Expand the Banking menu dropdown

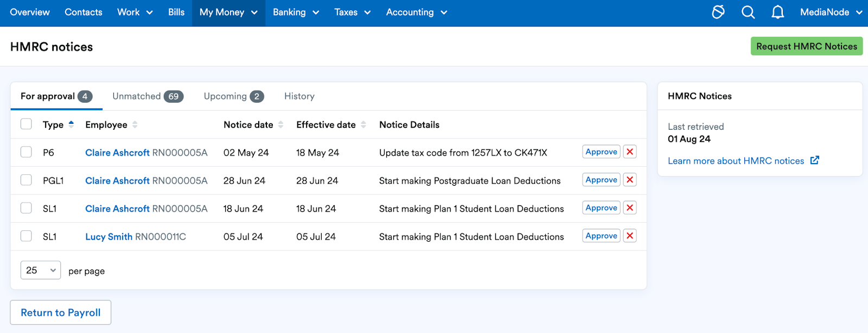click(x=296, y=12)
